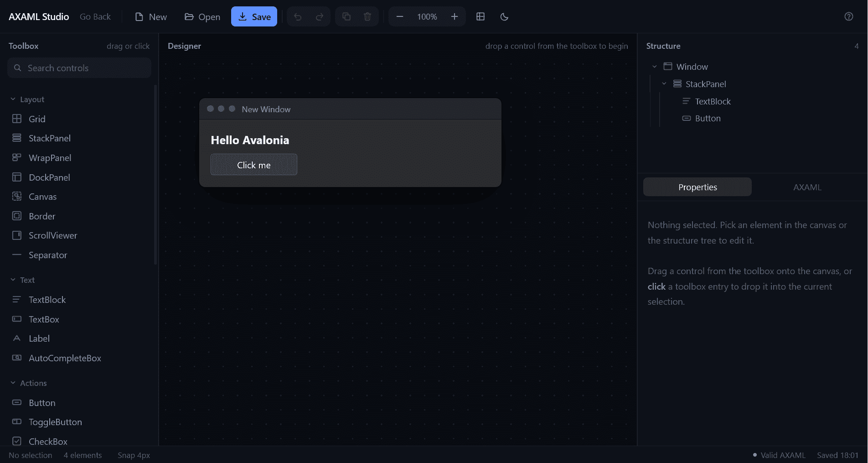868x463 pixels.
Task: Zoom out with the minus icon
Action: click(400, 17)
